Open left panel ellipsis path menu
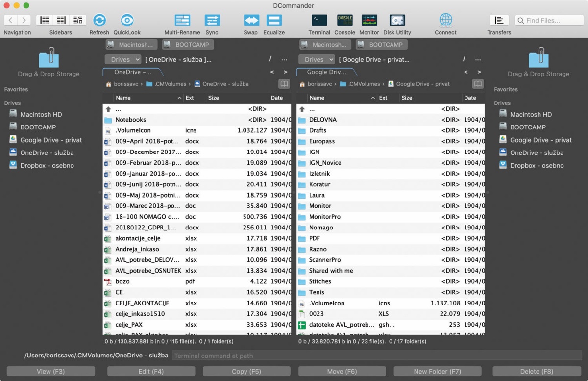Viewport: 588px width, 381px height. coord(284,59)
